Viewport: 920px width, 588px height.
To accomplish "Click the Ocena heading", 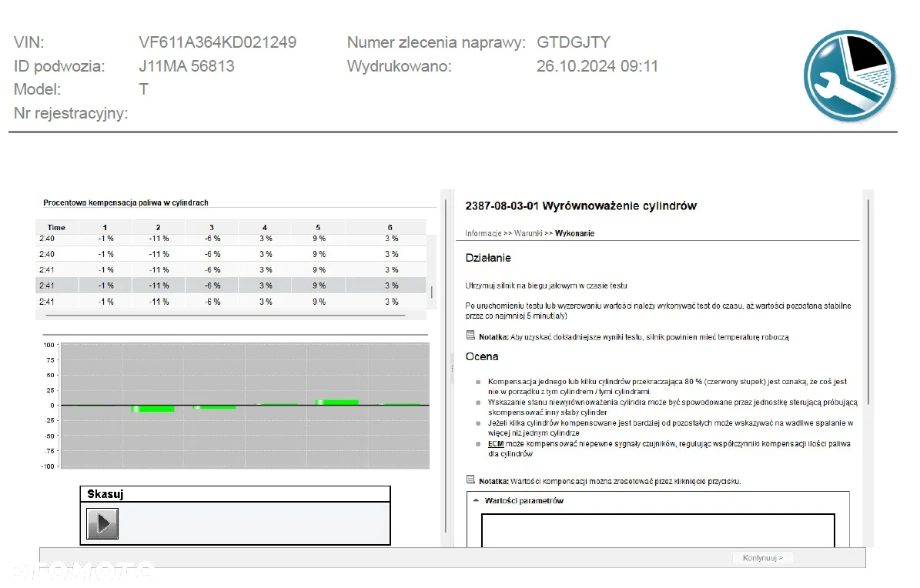I will tap(482, 356).
